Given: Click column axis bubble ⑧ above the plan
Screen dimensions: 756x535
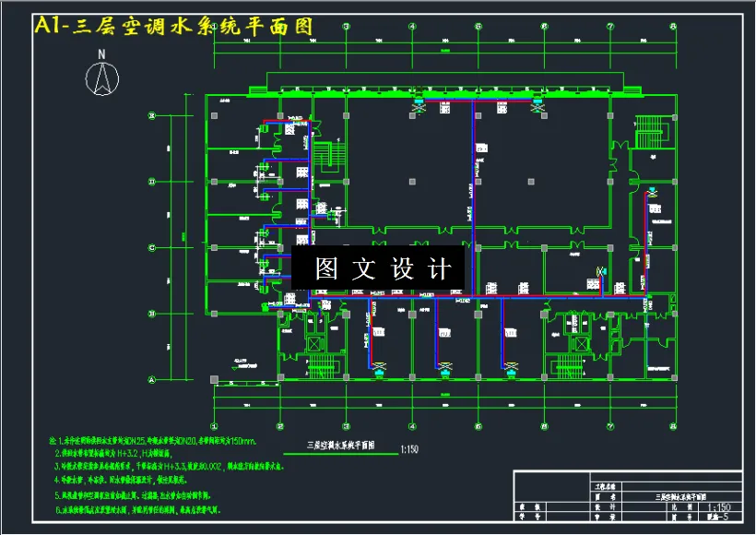Looking at the screenshot, I should (x=674, y=27).
